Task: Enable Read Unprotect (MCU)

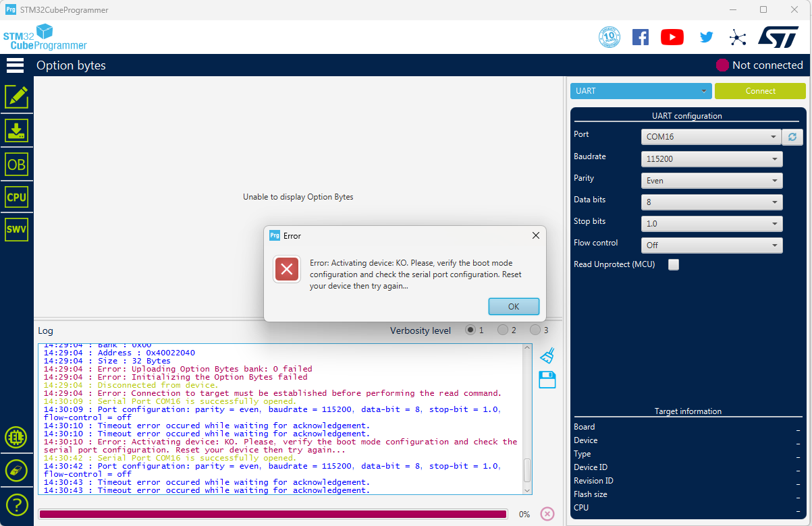Action: [x=673, y=264]
